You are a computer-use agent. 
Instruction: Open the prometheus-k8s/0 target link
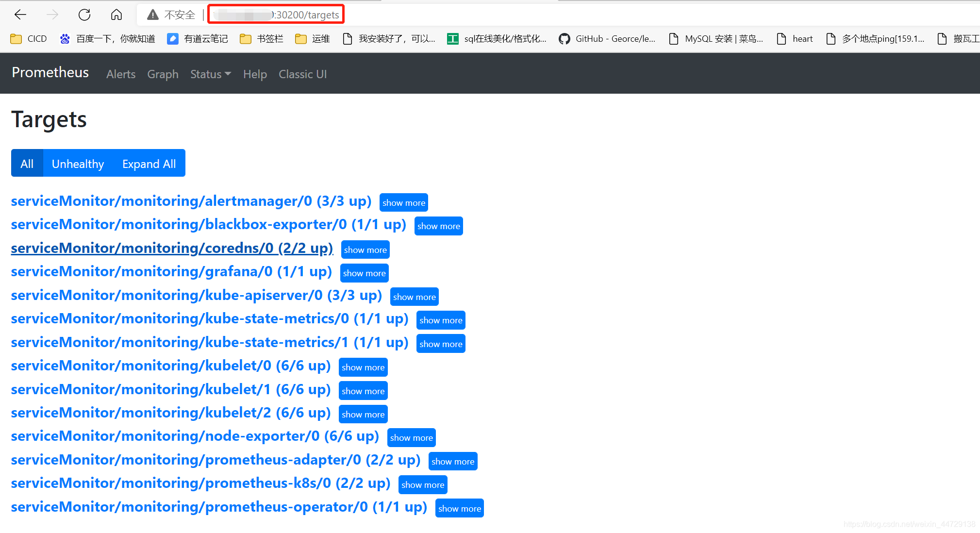tap(200, 483)
